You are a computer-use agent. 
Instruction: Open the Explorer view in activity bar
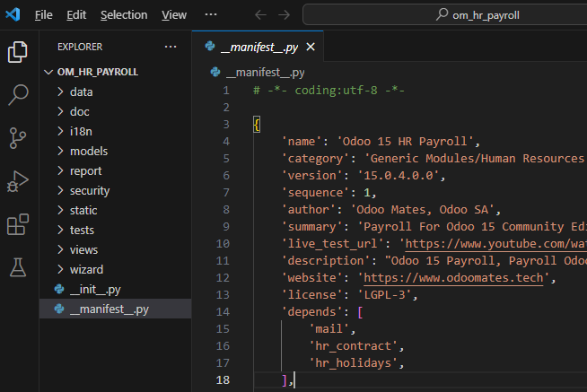tap(18, 52)
